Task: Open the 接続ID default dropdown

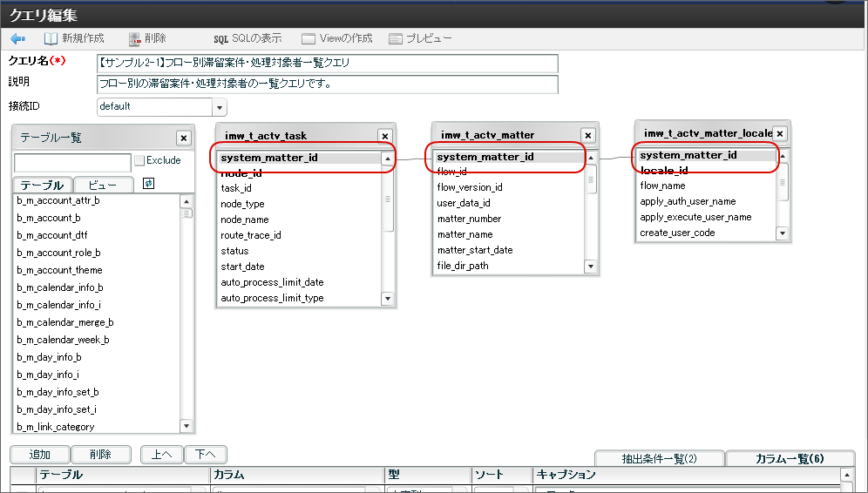Action: 220,107
